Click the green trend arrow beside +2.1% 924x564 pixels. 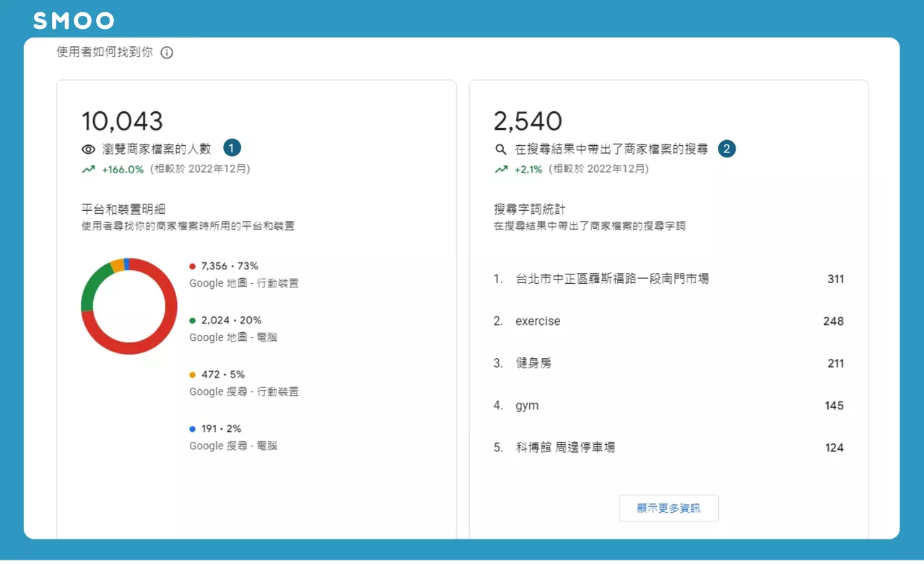click(501, 170)
